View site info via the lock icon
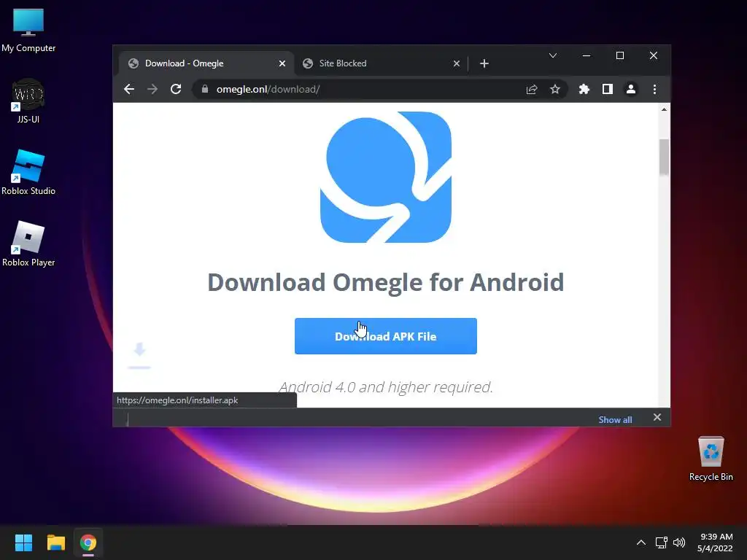This screenshot has height=560, width=747. click(205, 89)
